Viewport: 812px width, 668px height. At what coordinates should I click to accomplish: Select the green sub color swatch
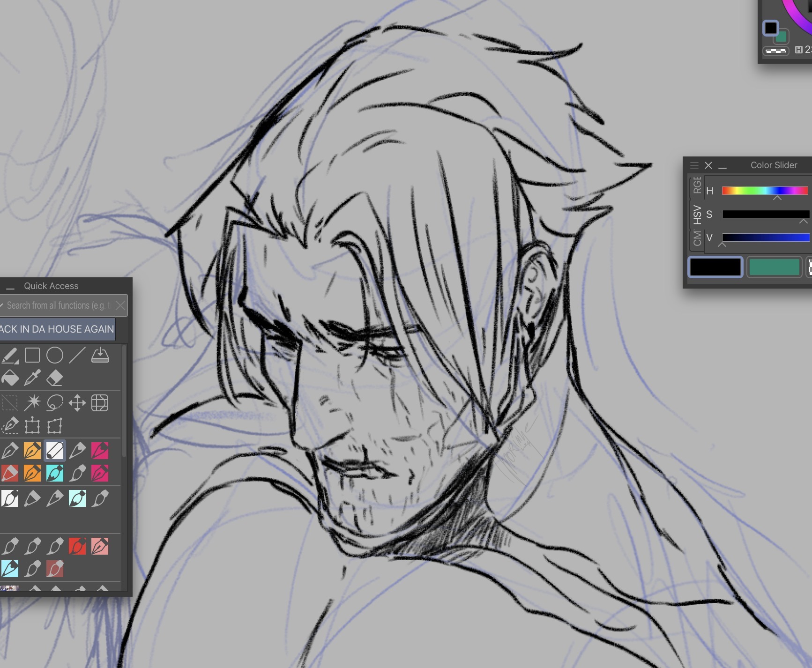click(774, 267)
